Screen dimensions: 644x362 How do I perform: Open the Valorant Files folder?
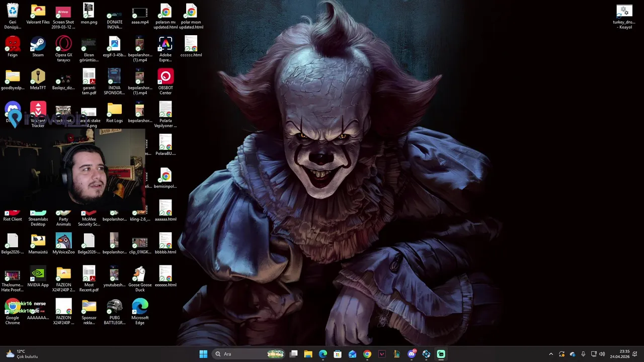pyautogui.click(x=38, y=14)
